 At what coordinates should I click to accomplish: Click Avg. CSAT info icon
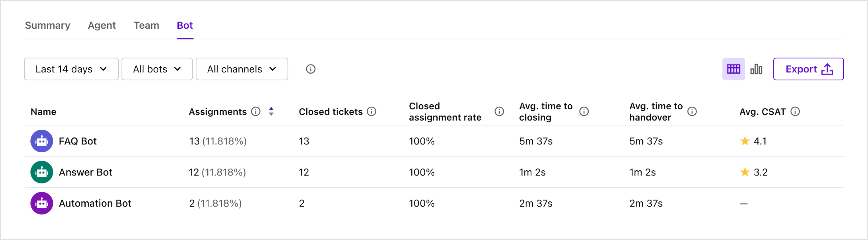pos(795,111)
